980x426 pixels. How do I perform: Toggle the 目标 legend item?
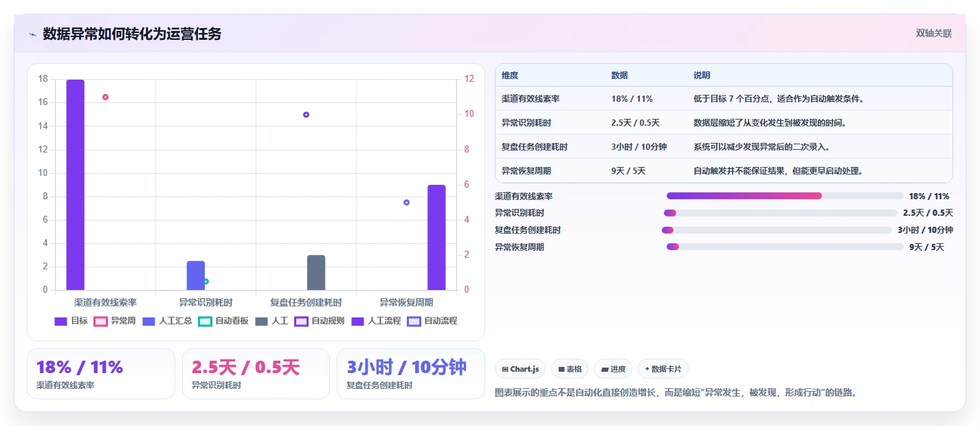point(71,321)
